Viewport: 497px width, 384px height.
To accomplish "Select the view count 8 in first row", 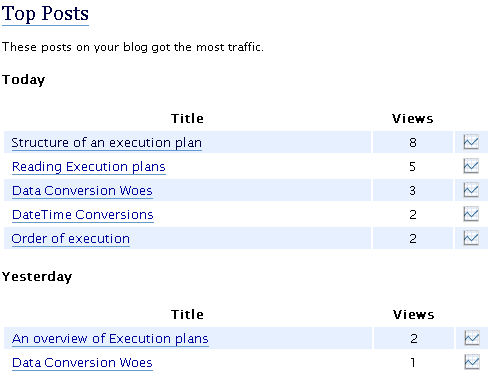I will click(413, 143).
